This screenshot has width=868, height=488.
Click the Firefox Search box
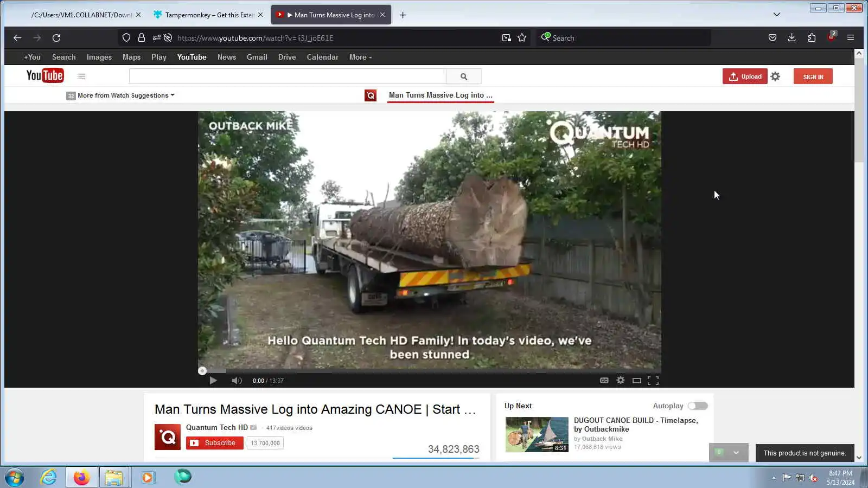coord(624,38)
